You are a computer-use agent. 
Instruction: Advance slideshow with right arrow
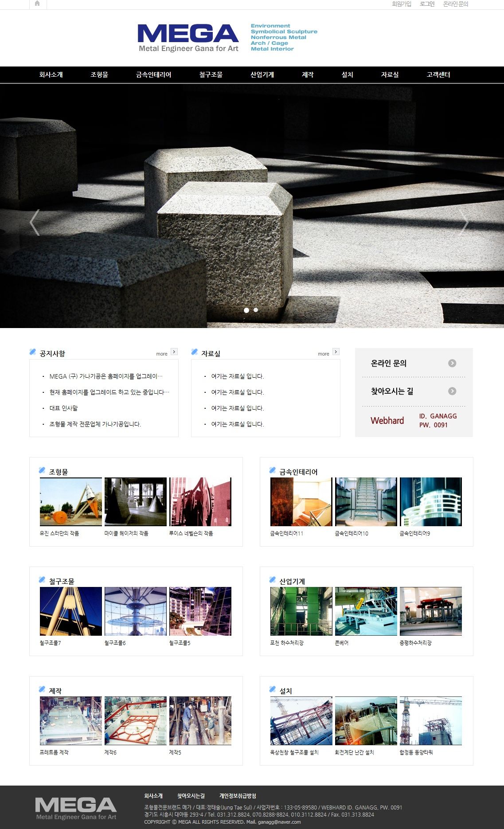(x=464, y=222)
